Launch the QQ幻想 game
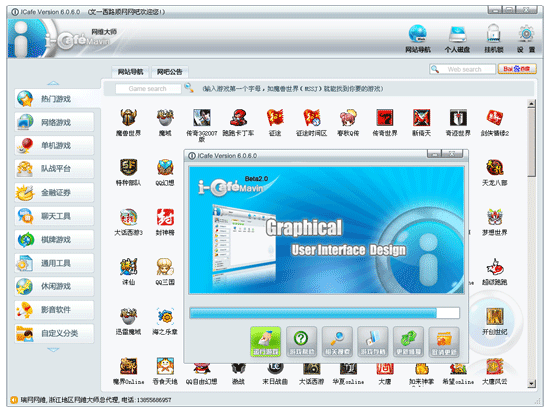Screen dimensions: 550x411 165,167
